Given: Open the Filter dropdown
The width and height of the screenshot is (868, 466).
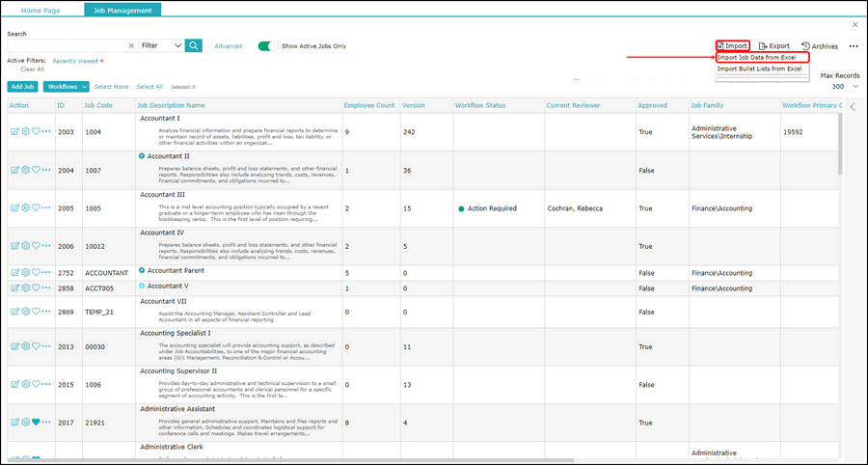Looking at the screenshot, I should tap(161, 45).
